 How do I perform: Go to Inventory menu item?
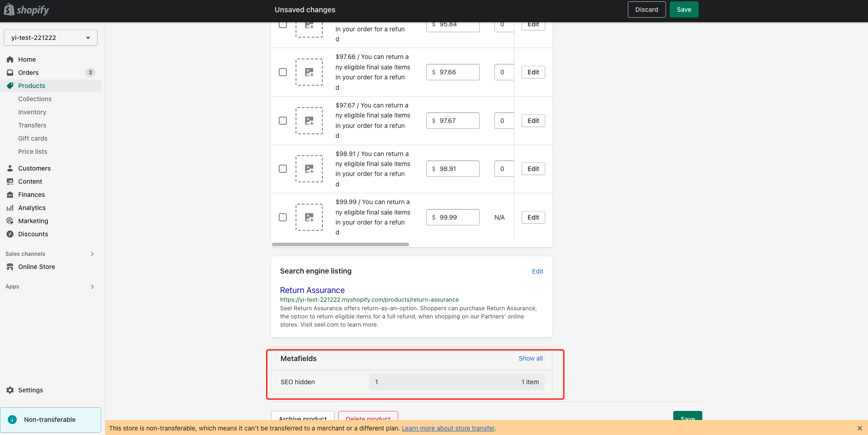32,112
